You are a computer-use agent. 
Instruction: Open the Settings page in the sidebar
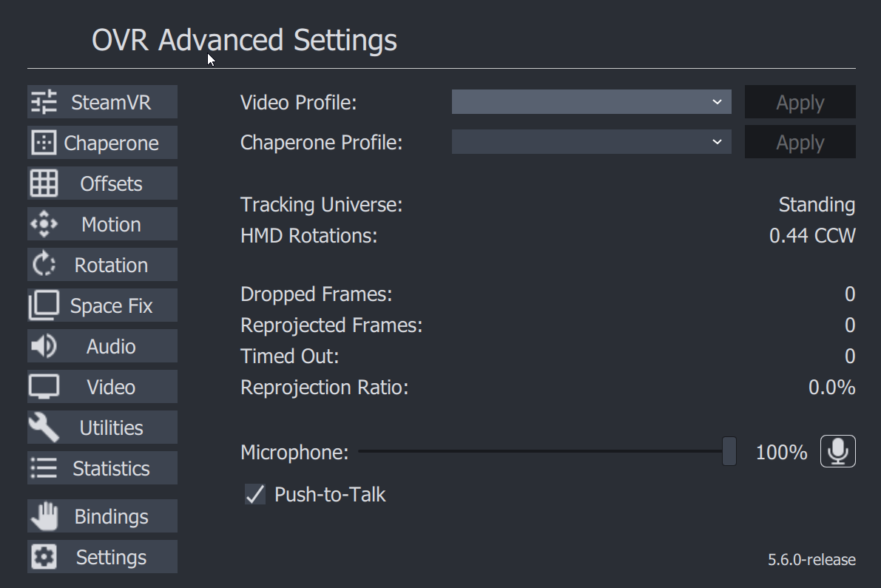tap(102, 556)
